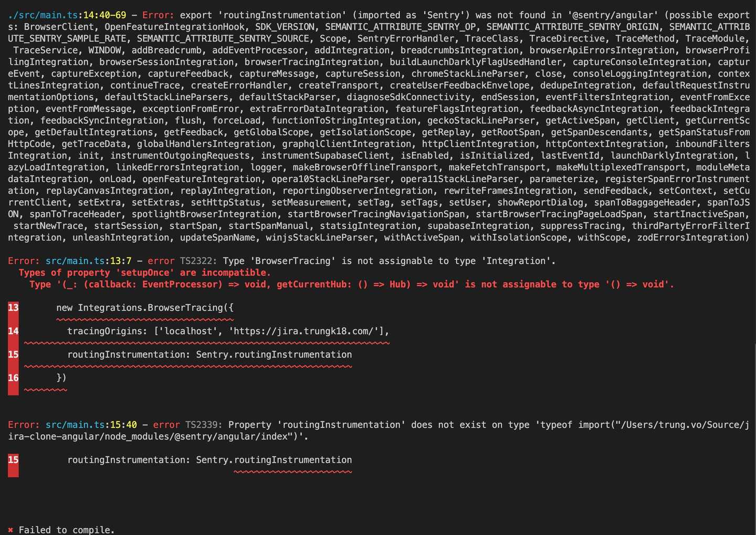Click 'zodErrorsIntegration' at end of exports list
The image size is (756, 535).
(691, 237)
